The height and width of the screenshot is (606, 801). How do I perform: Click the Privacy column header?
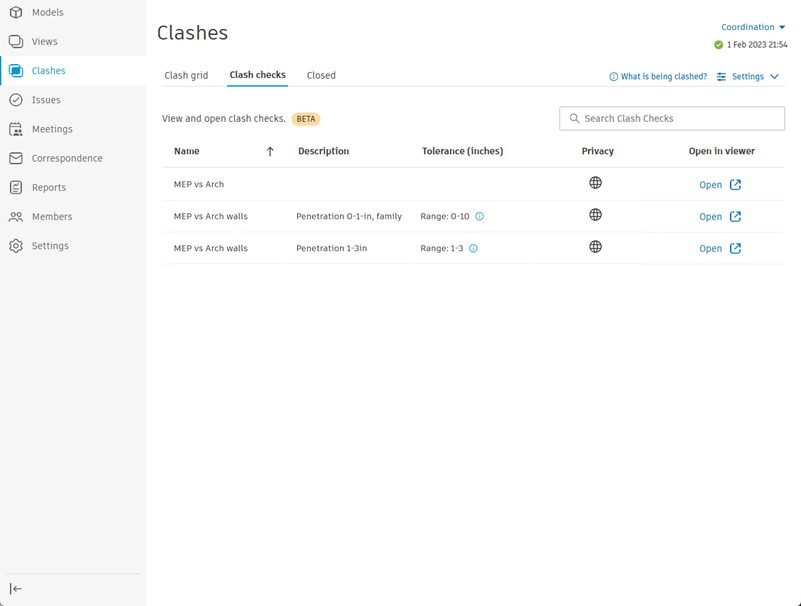597,151
